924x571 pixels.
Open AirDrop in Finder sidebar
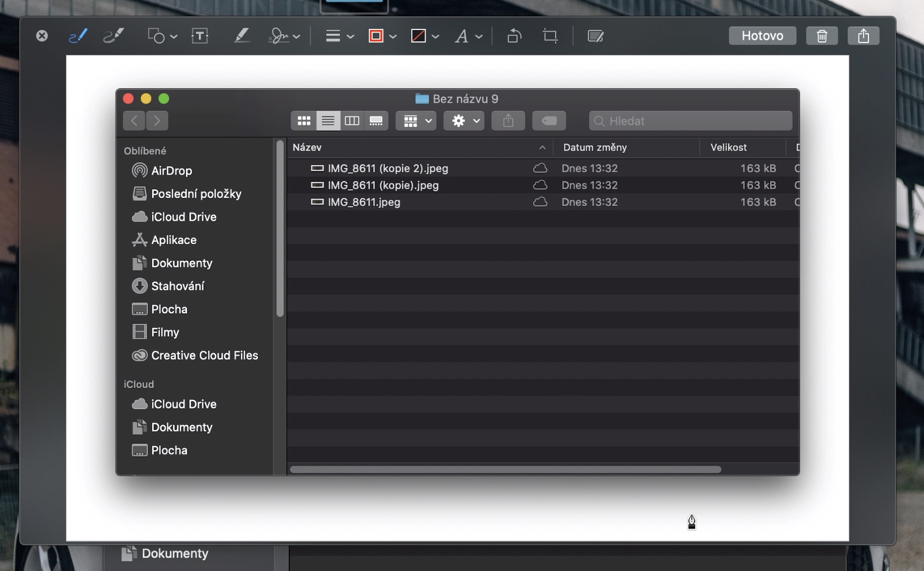tap(162, 171)
